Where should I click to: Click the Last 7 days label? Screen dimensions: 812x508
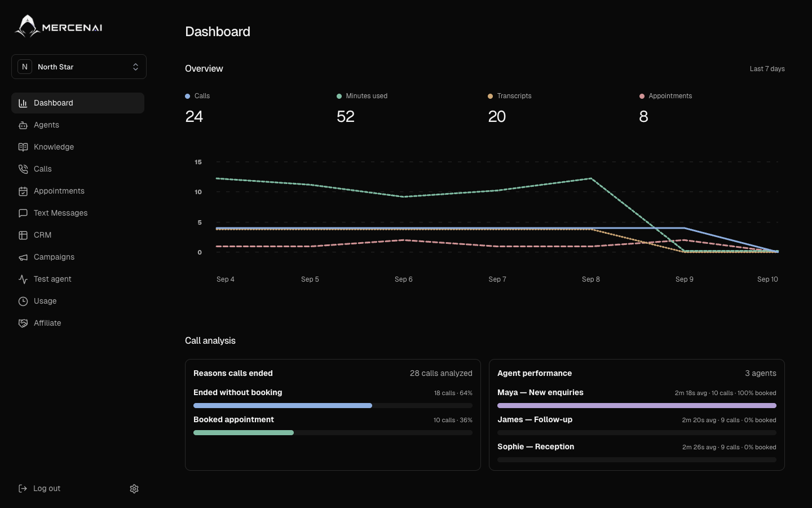click(767, 69)
